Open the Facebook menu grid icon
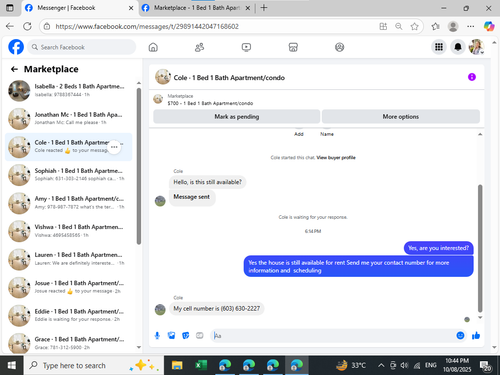Screen dimensions: 500x375 [x=439, y=47]
